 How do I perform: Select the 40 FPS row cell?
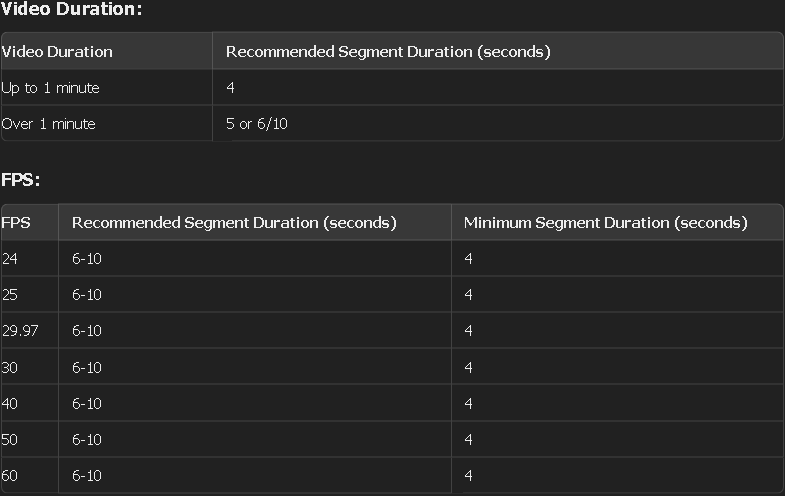pyautogui.click(x=30, y=403)
